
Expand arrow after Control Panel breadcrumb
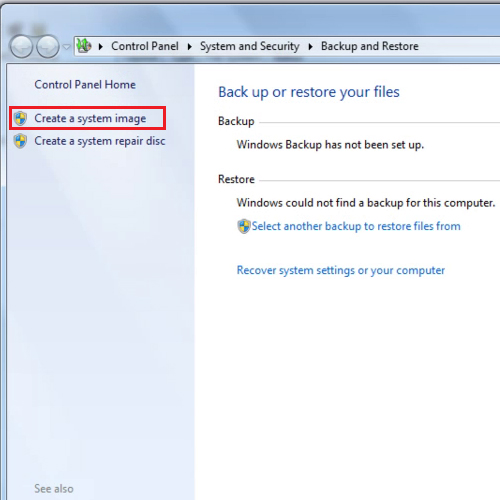point(189,47)
